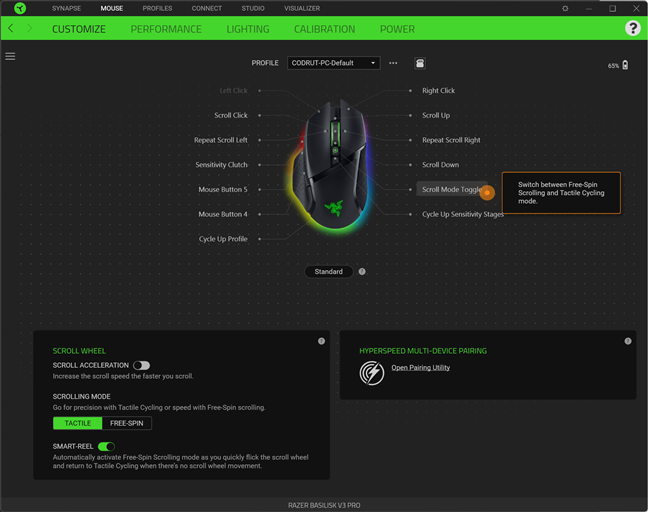Select the Scroll Click button assignment
The image size is (648, 512).
231,115
